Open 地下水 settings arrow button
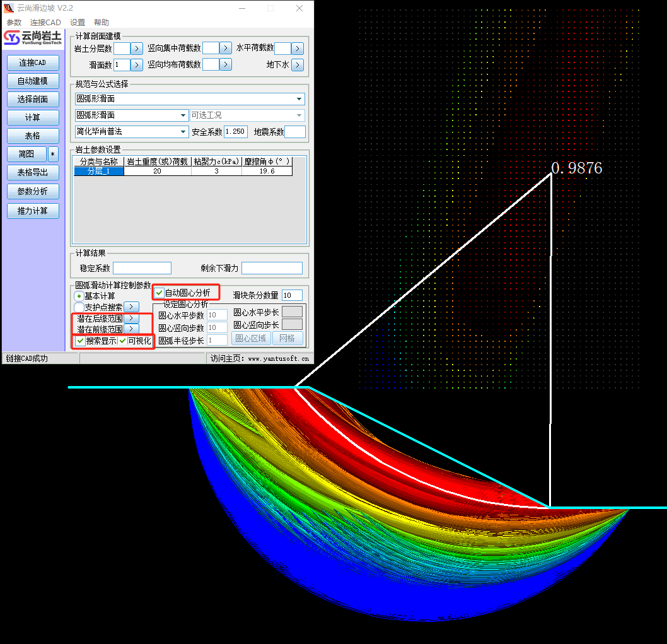Image resolution: width=667 pixels, height=644 pixels. (298, 64)
